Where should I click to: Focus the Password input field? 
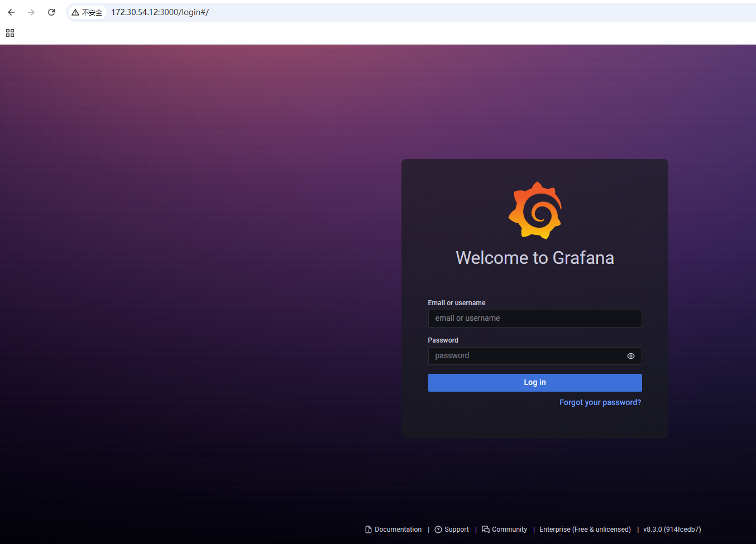click(x=525, y=356)
